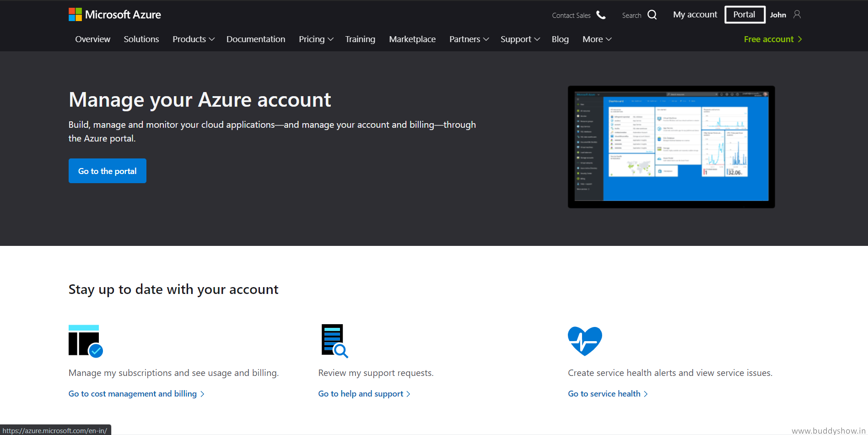This screenshot has width=868, height=435.
Task: Click the Azure portal dashboard screenshot
Action: [x=671, y=147]
